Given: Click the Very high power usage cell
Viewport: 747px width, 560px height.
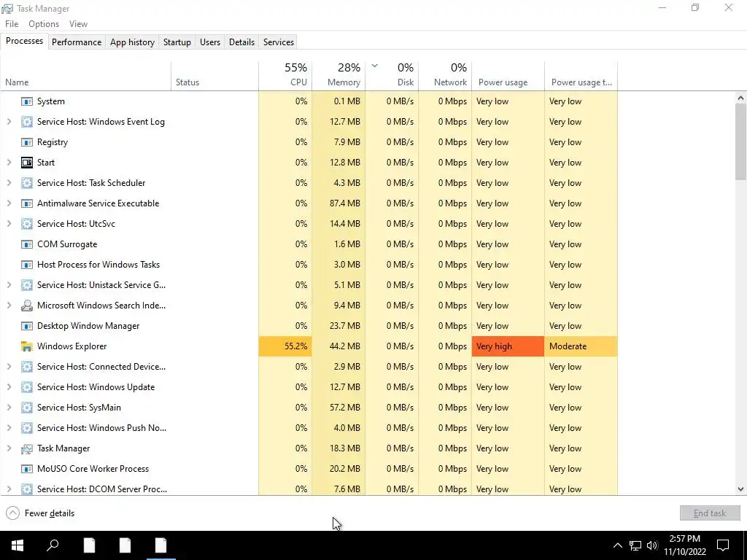Looking at the screenshot, I should tap(508, 346).
